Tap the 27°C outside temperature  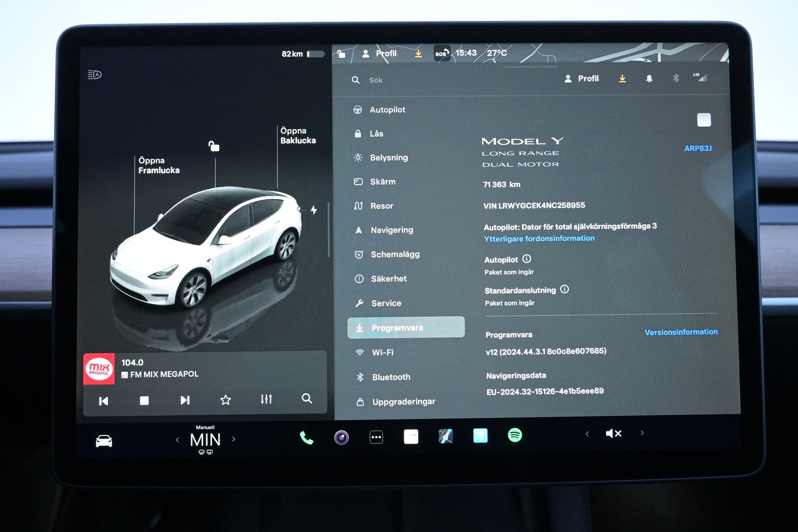click(x=497, y=53)
